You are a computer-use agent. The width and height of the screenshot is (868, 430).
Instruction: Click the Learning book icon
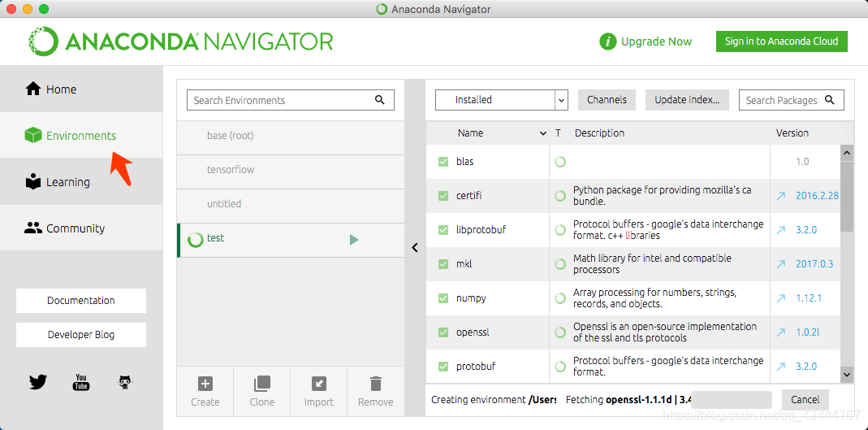tap(33, 182)
